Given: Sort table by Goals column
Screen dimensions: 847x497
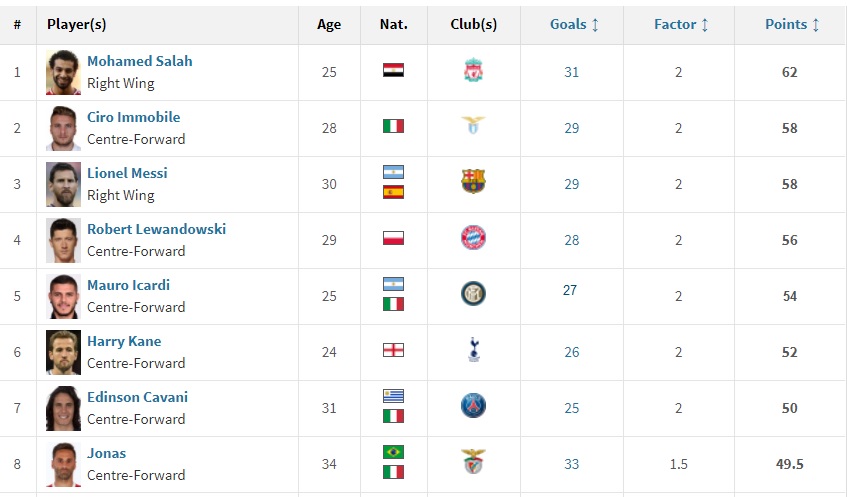Looking at the screenshot, I should (x=574, y=24).
